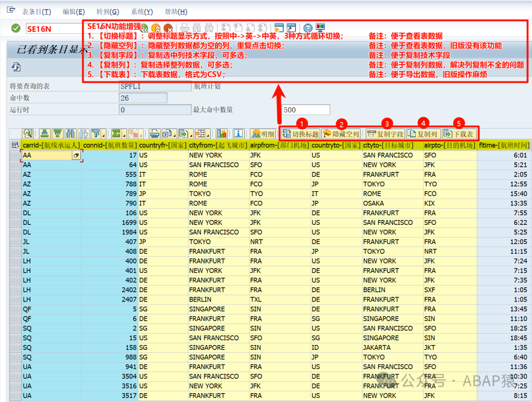Screen dimensions: 532x402
Task: Click the Print icon in ALV toolbar
Action: (x=154, y=133)
